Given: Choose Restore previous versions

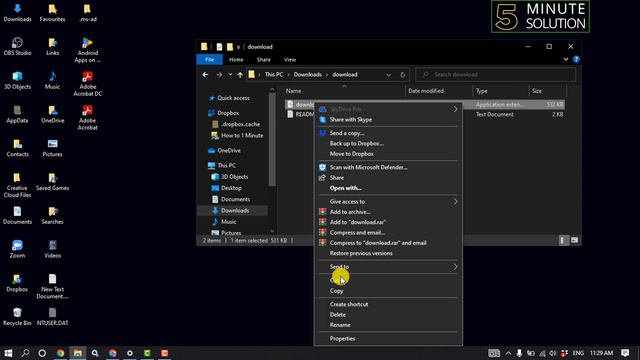Looking at the screenshot, I should click(x=388, y=253).
